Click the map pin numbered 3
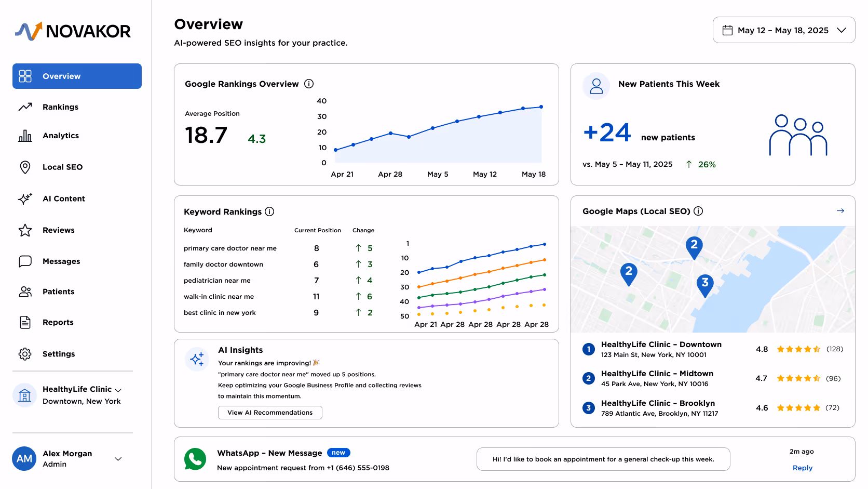 [x=705, y=286]
